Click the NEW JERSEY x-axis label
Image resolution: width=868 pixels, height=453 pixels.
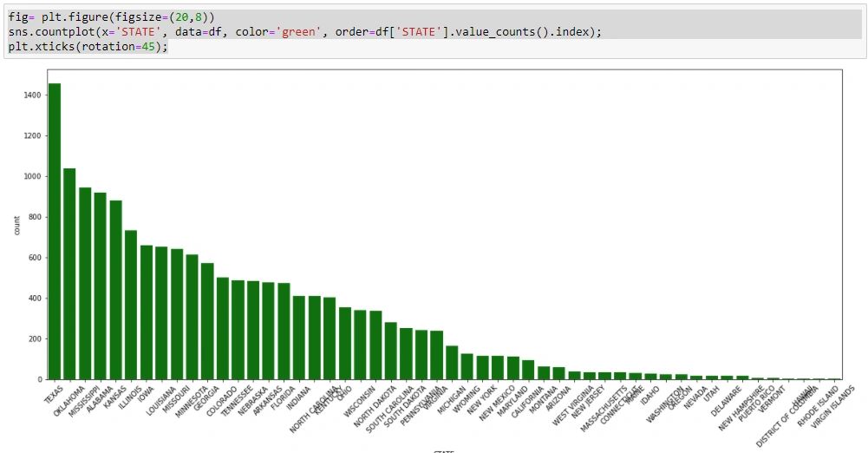[589, 402]
